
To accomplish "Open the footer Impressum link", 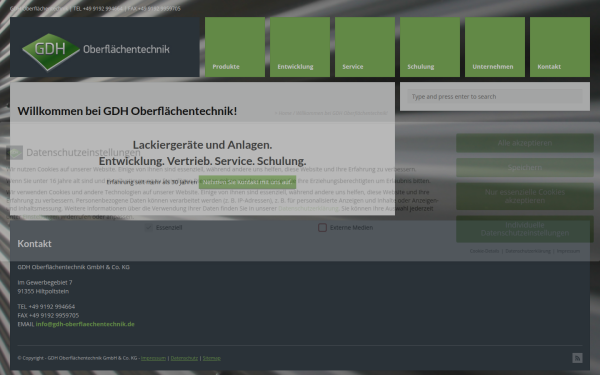I will pos(153,358).
